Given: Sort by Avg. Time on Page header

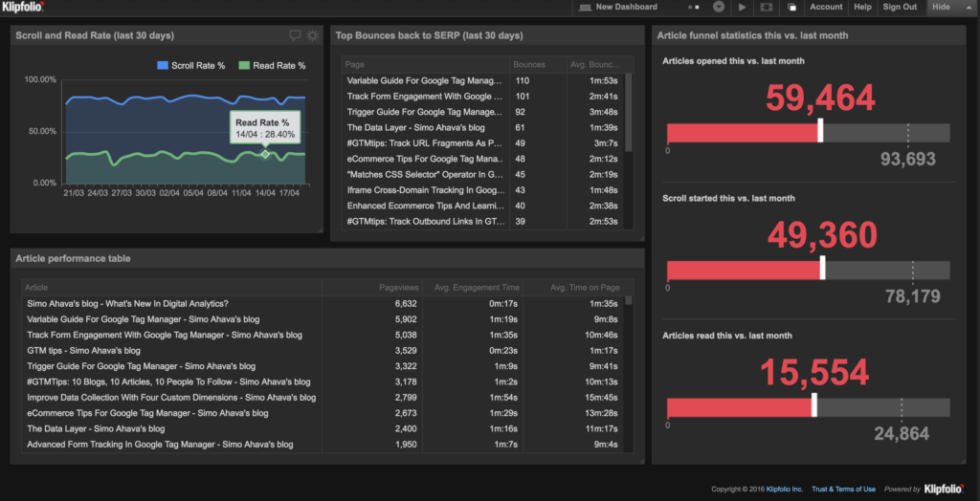Looking at the screenshot, I should coord(574,288).
